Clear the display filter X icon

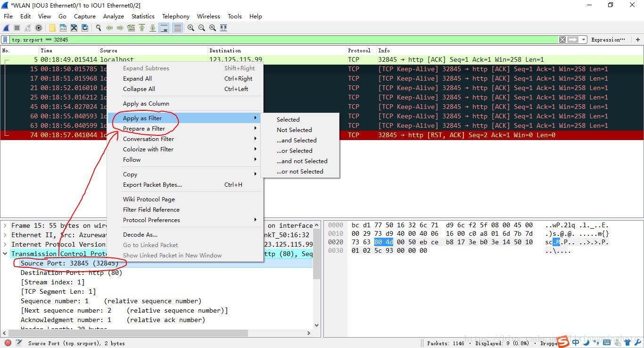click(x=562, y=40)
